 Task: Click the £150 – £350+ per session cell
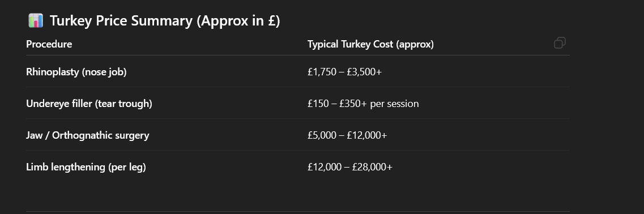tap(363, 104)
